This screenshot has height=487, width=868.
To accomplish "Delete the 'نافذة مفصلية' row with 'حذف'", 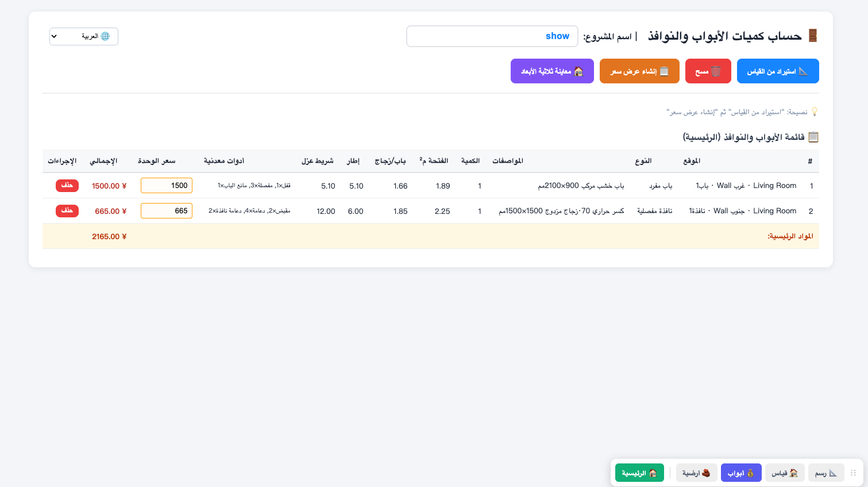I will (67, 210).
